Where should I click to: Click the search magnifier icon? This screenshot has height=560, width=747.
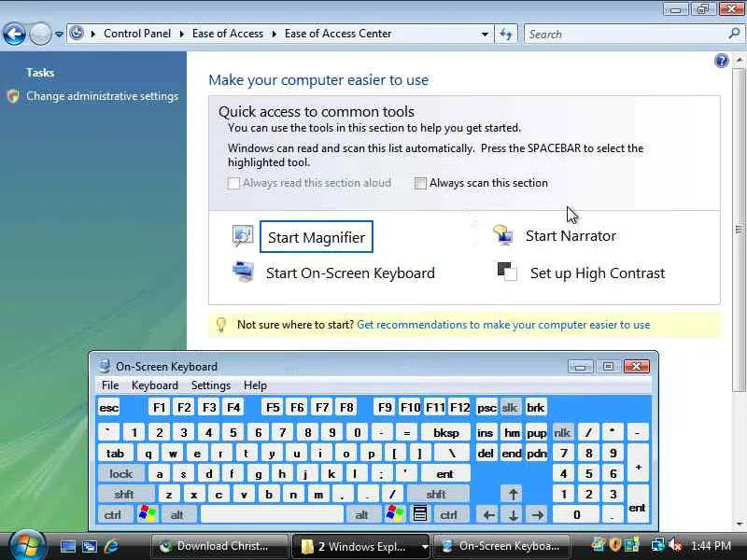click(x=734, y=34)
